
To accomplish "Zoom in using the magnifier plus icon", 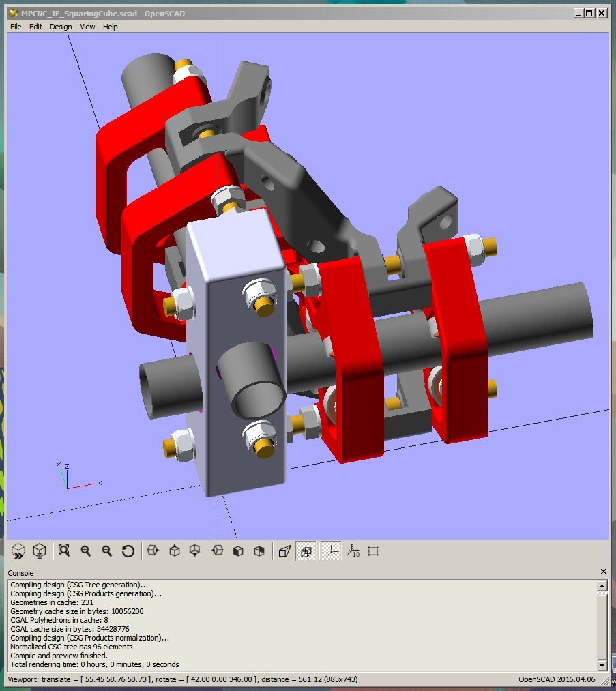I will point(85,551).
